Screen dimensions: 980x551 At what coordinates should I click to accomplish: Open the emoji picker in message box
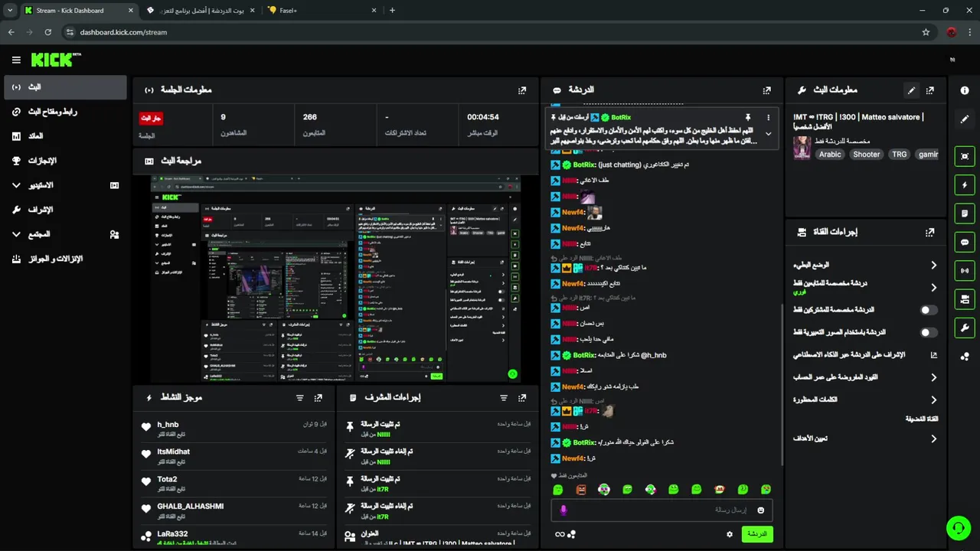pyautogui.click(x=761, y=510)
